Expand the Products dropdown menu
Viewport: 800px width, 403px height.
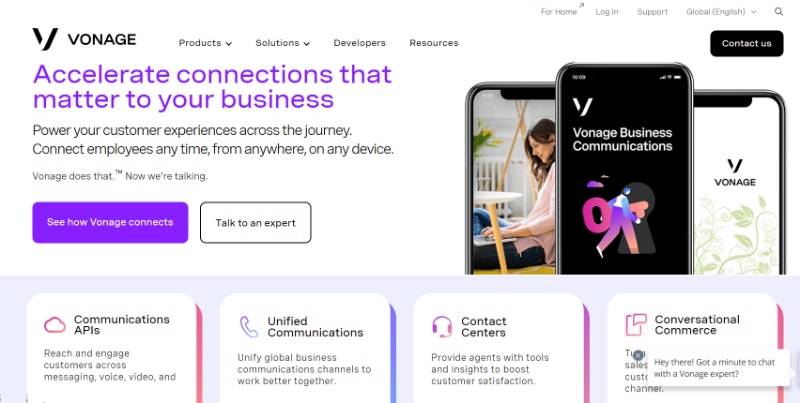205,43
